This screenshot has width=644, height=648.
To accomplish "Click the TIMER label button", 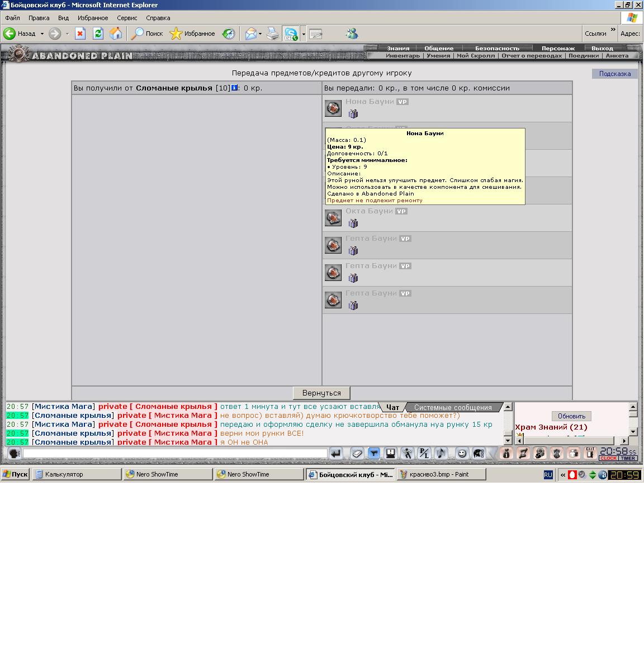I will pos(627,458).
